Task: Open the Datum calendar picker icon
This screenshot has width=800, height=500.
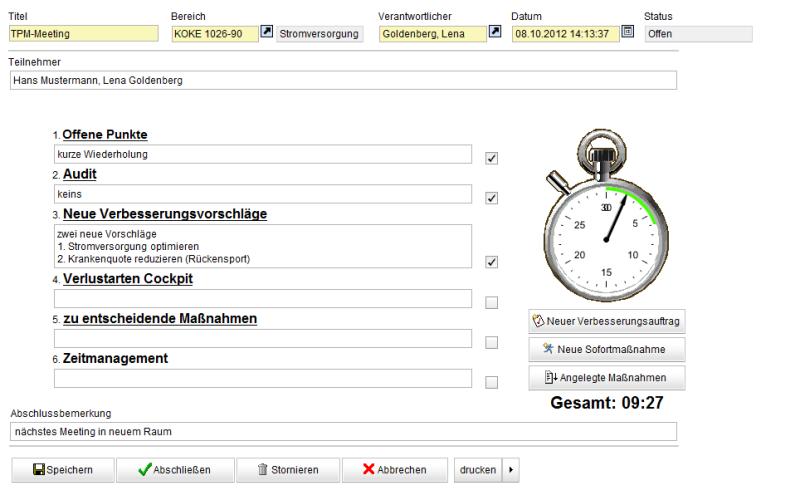Action: click(628, 32)
